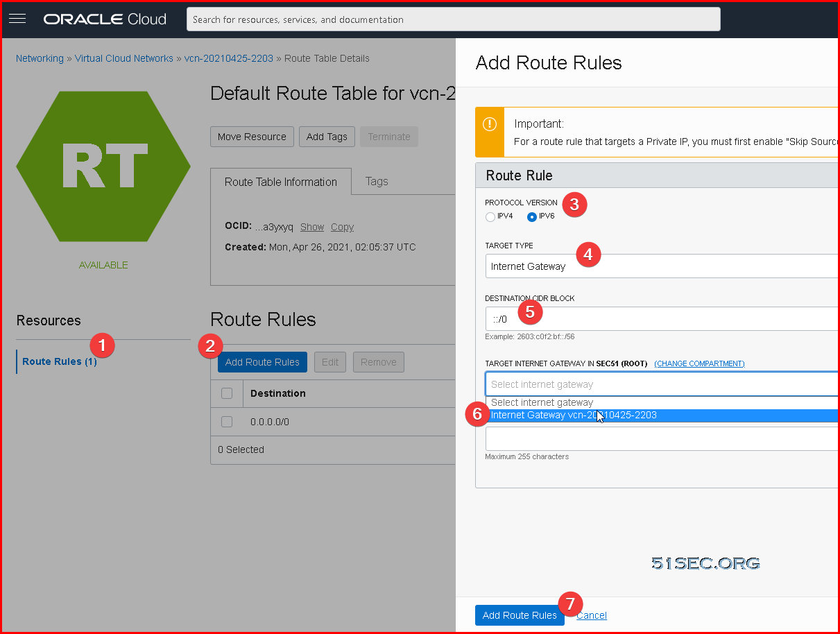840x634 pixels.
Task: Click the Destination column header
Action: click(278, 393)
